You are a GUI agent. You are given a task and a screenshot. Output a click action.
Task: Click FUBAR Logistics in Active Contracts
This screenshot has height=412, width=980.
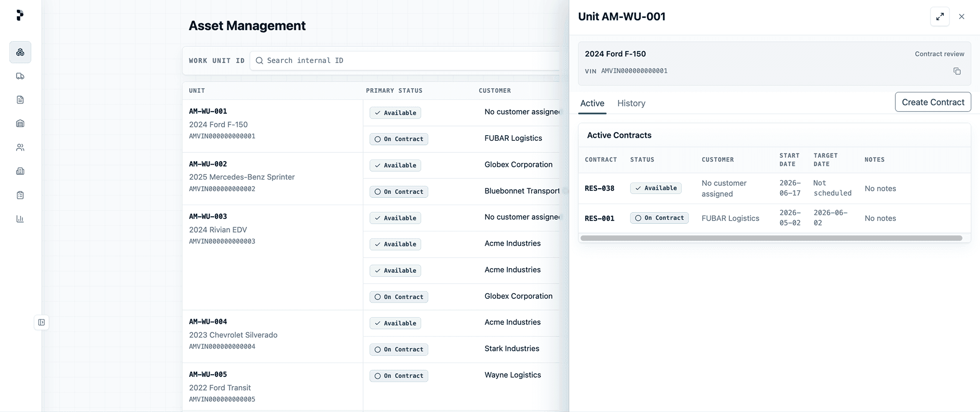(730, 218)
